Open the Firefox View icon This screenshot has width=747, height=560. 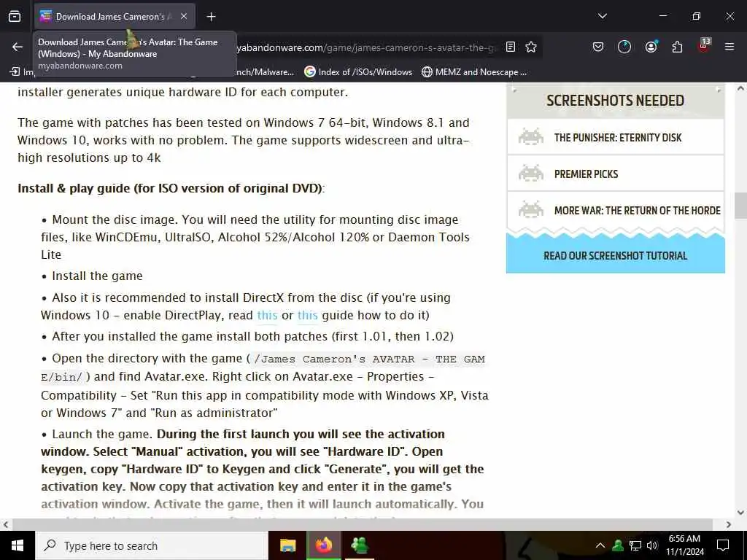[x=15, y=17]
